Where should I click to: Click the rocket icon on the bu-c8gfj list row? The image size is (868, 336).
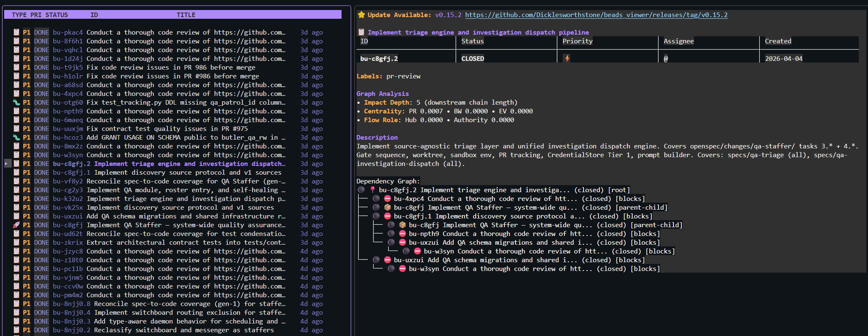pos(16,225)
